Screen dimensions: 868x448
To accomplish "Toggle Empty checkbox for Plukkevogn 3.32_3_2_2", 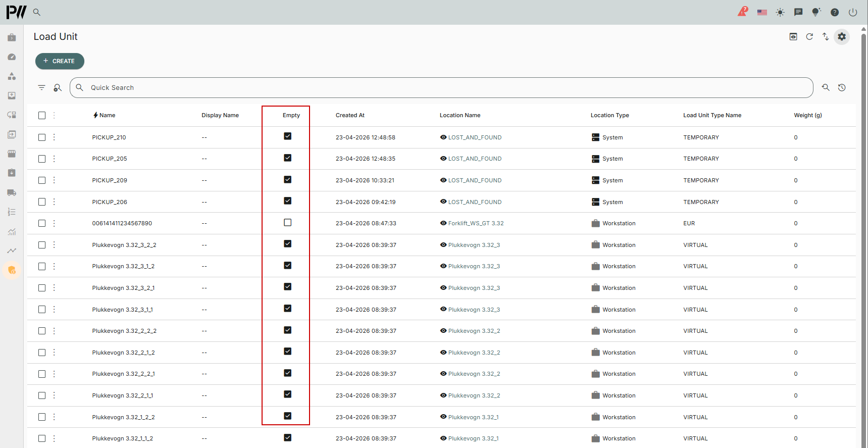I will pyautogui.click(x=288, y=243).
